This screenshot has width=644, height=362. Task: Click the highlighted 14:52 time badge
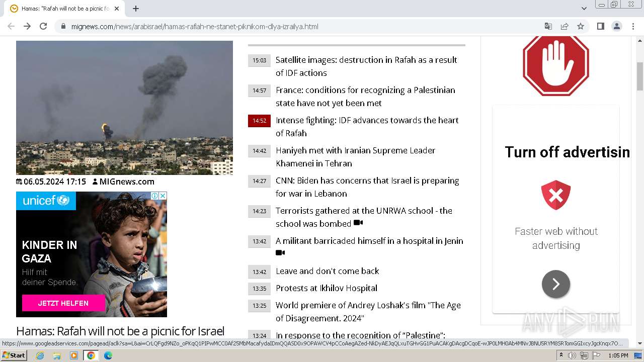259,121
